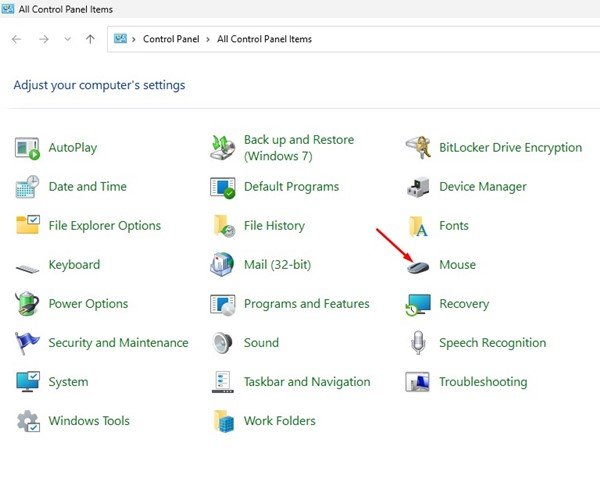The width and height of the screenshot is (600, 503).
Task: Click the Windows Tools gear icon
Action: coord(28,421)
